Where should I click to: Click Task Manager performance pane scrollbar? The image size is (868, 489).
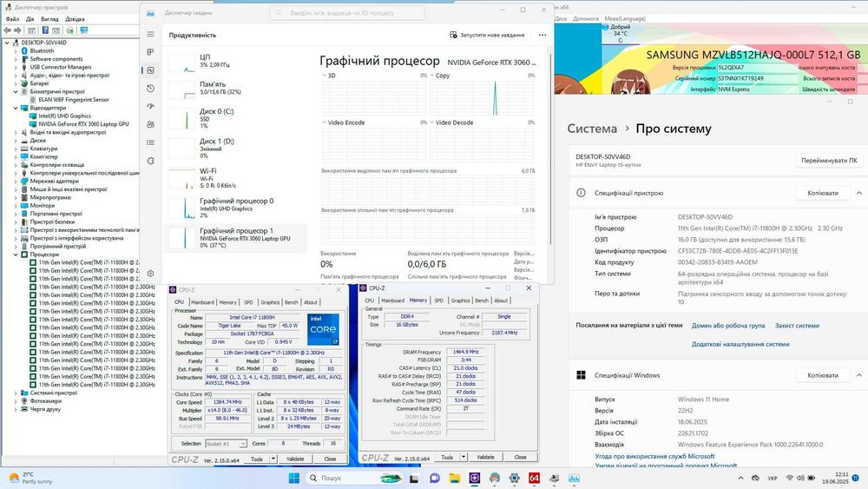click(550, 149)
